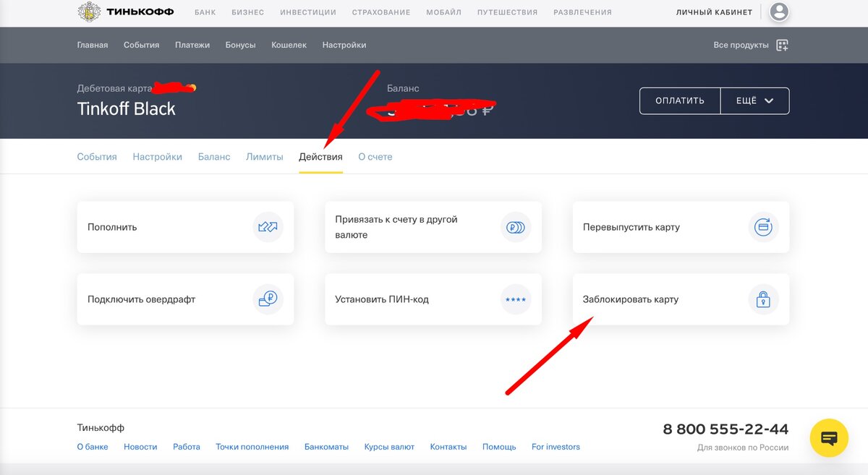This screenshot has height=475, width=868.
Task: Click phone number 8 800 555-22-44
Action: coord(726,429)
